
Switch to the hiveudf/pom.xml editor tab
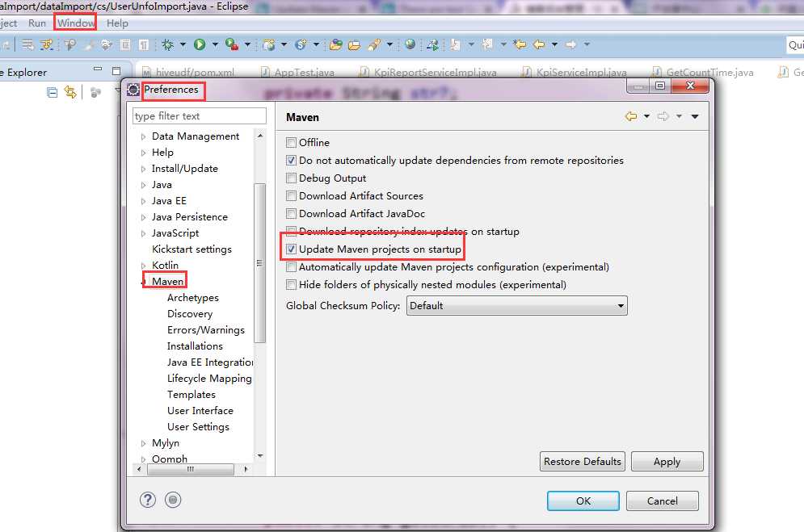[x=188, y=72]
